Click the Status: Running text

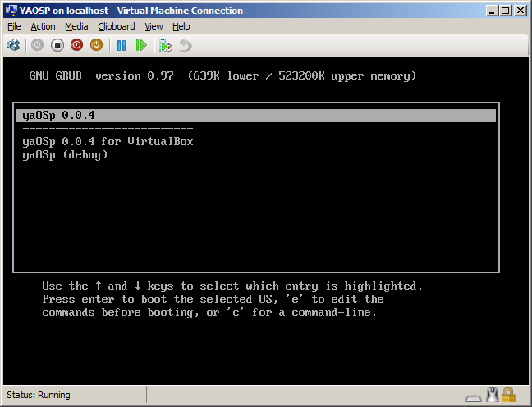point(39,395)
